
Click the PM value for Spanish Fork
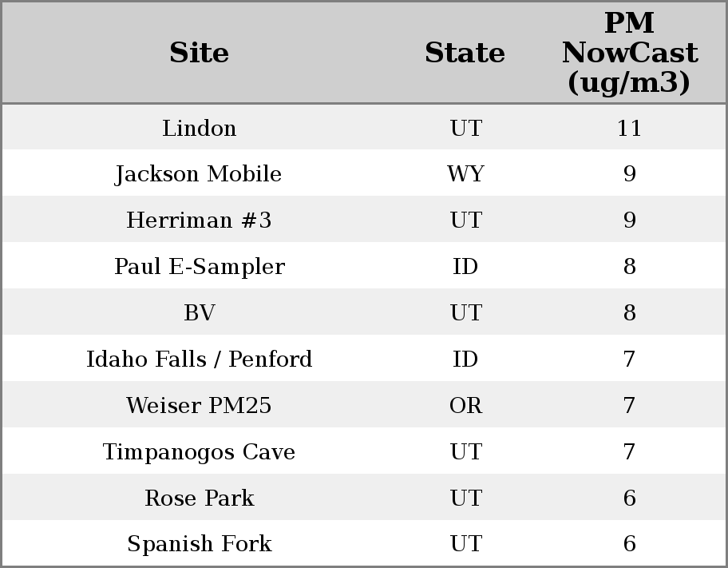[x=629, y=544]
